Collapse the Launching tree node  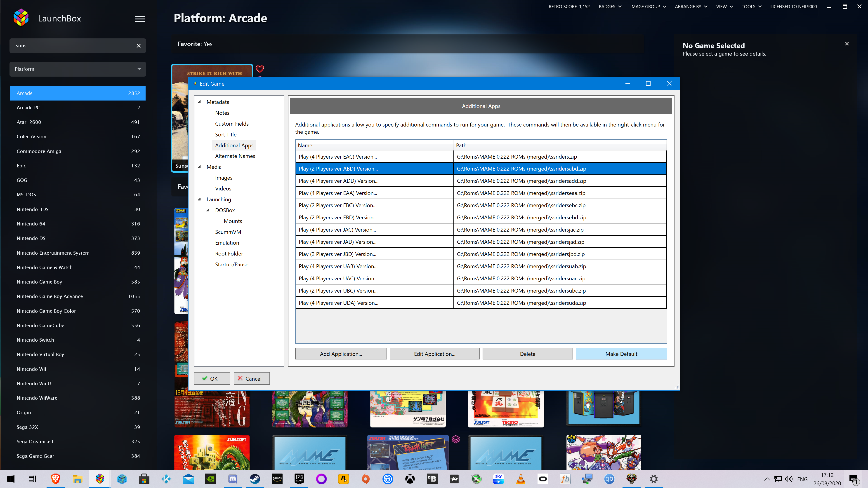coord(199,199)
